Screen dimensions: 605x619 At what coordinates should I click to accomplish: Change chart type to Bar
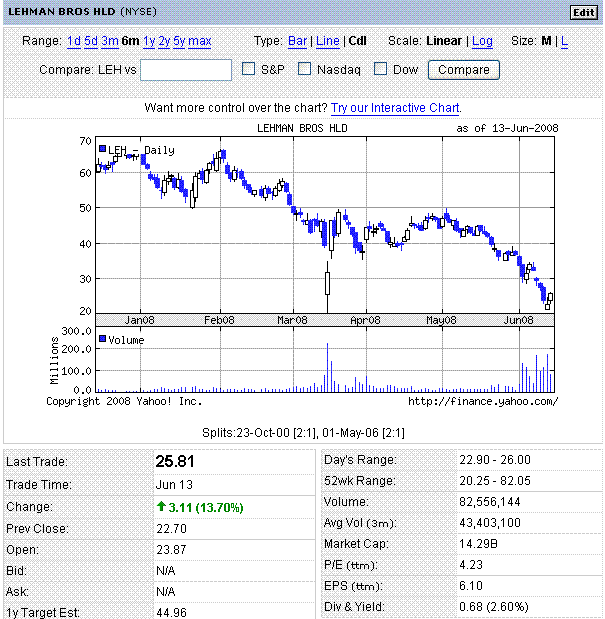298,41
